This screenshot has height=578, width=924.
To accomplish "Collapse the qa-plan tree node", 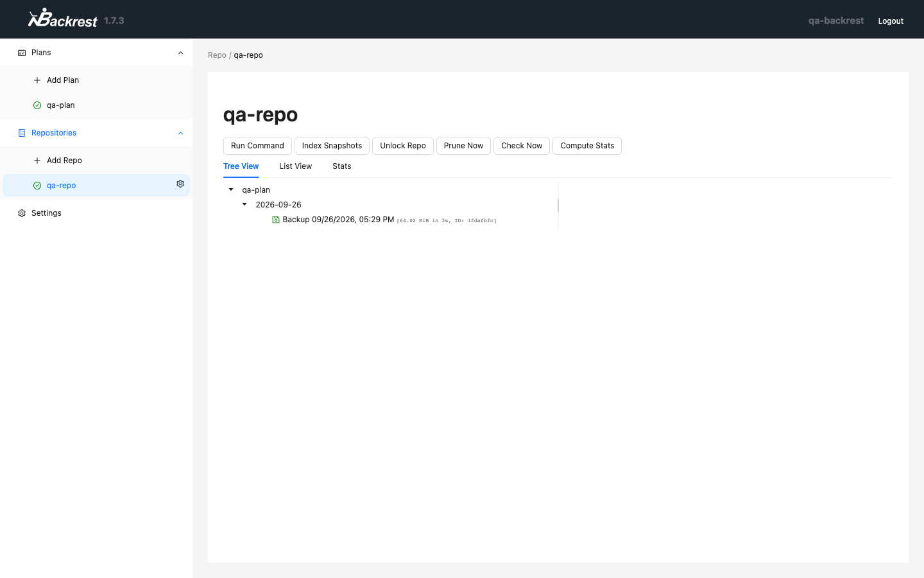I will click(x=231, y=189).
